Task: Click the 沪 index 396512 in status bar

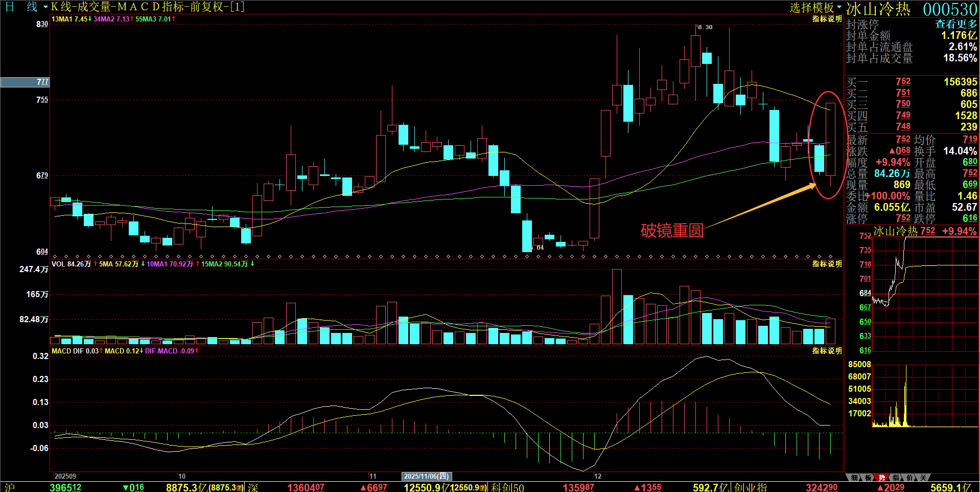Action: pyautogui.click(x=65, y=487)
